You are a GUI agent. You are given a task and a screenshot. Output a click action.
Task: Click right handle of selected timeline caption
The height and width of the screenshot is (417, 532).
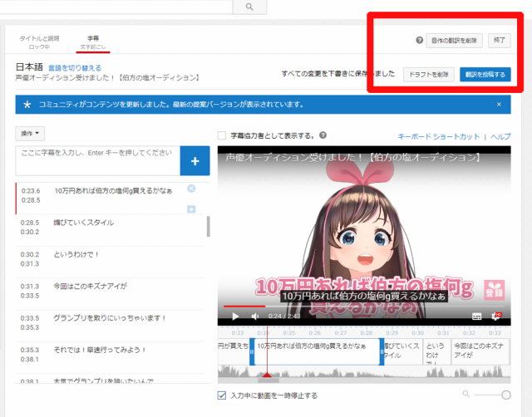click(x=382, y=351)
